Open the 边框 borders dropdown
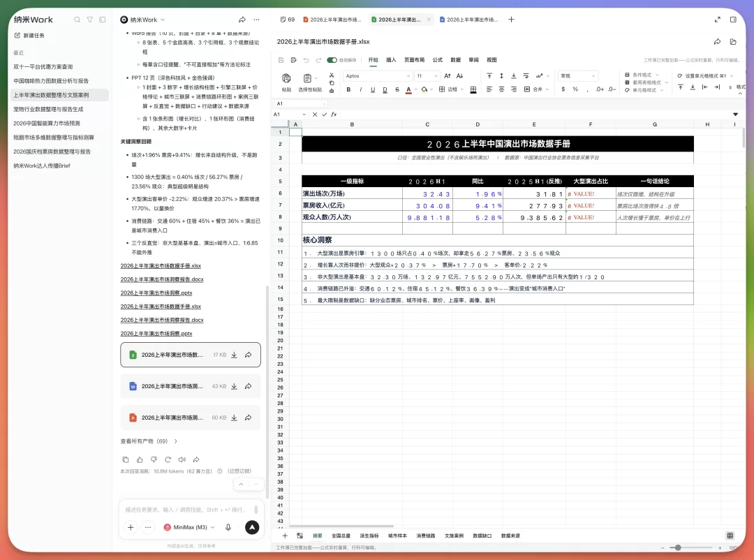754x560 pixels. coord(451,89)
